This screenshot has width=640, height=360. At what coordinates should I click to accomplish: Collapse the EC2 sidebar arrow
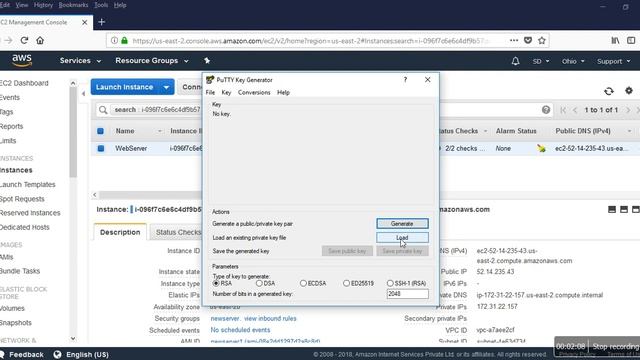[83, 94]
